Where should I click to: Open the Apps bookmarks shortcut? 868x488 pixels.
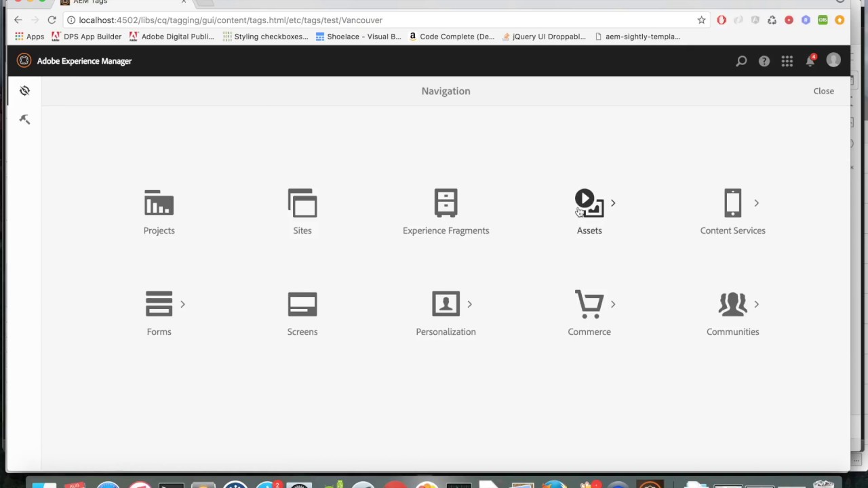pyautogui.click(x=29, y=37)
